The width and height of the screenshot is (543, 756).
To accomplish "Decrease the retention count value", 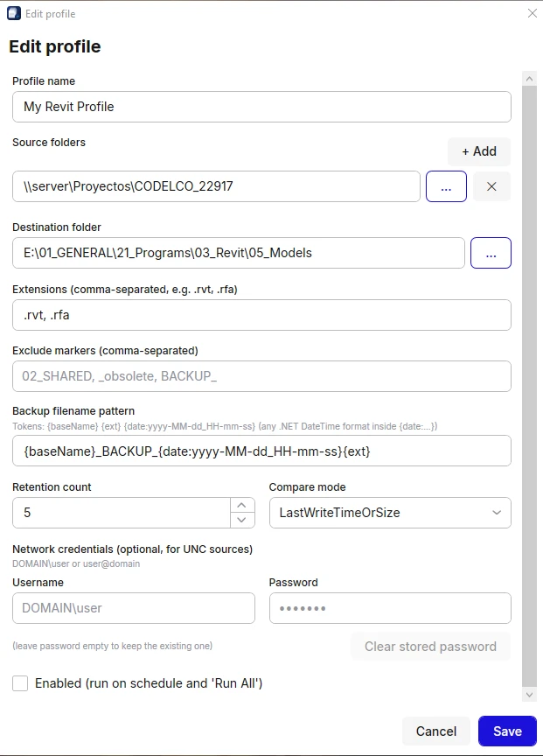I will pos(242,521).
